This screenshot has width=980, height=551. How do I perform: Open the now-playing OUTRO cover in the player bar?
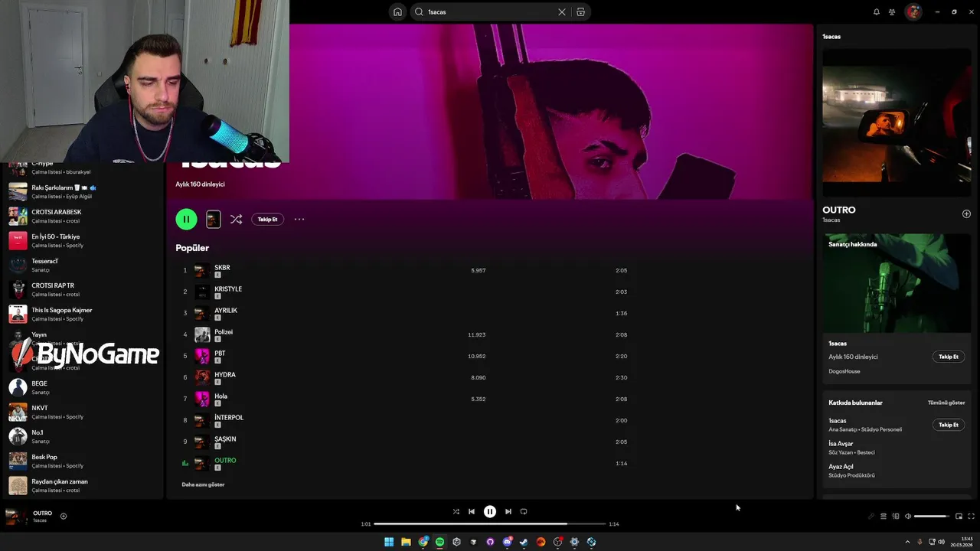17,516
